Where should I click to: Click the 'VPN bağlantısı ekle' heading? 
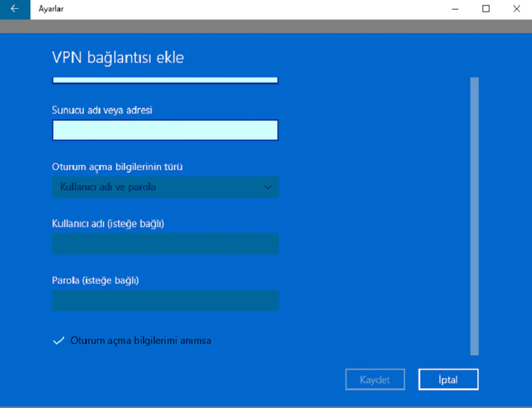(118, 57)
